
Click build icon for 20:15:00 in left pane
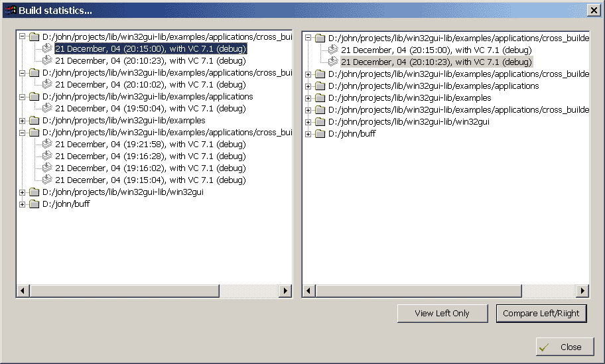click(x=47, y=48)
